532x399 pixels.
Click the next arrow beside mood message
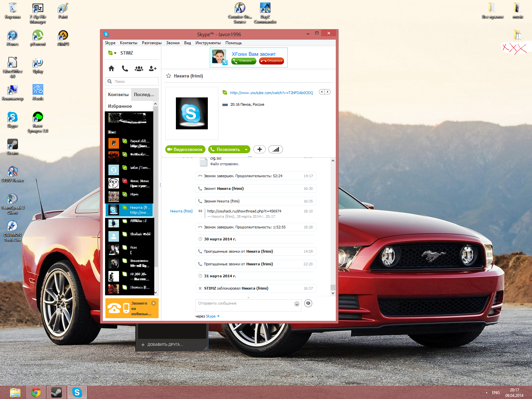click(x=328, y=92)
